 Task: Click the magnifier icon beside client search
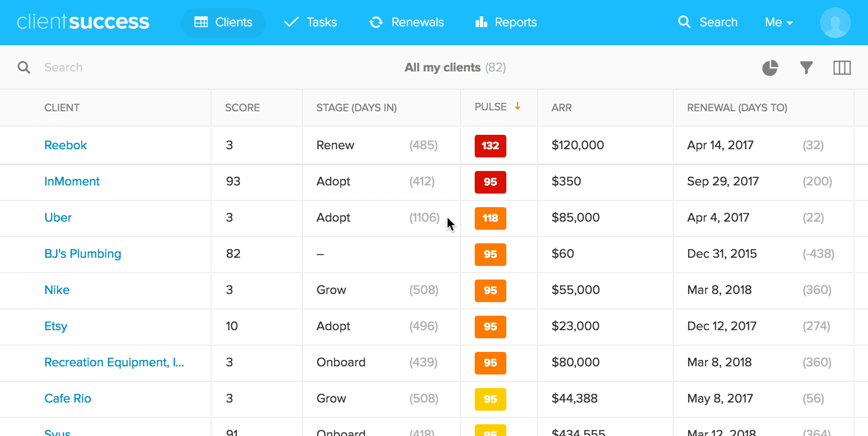(x=24, y=67)
